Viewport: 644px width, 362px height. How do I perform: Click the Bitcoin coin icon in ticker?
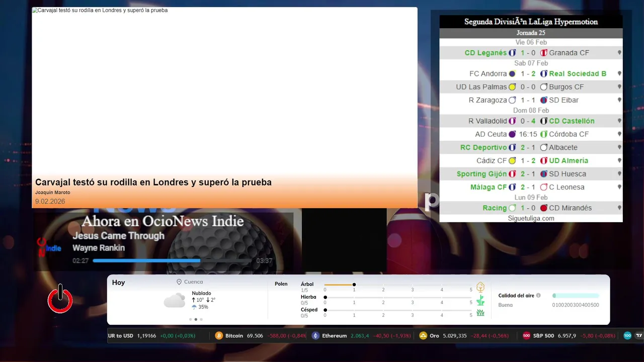click(219, 336)
